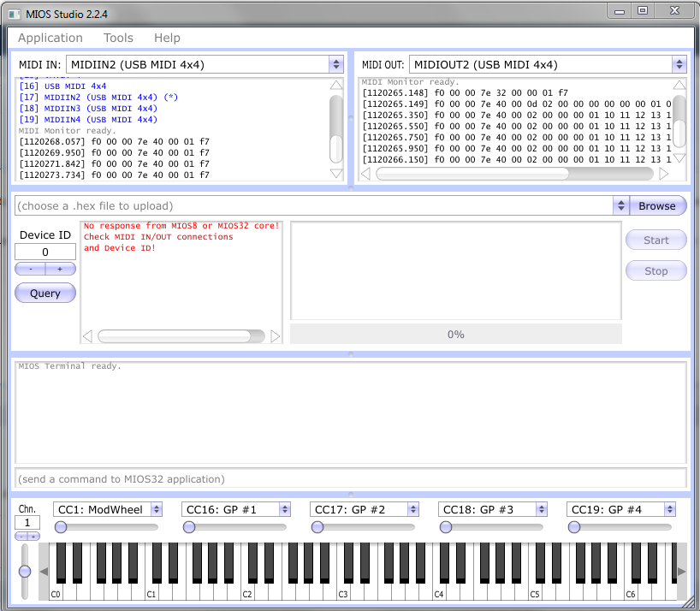Open the Application menu

click(x=50, y=38)
